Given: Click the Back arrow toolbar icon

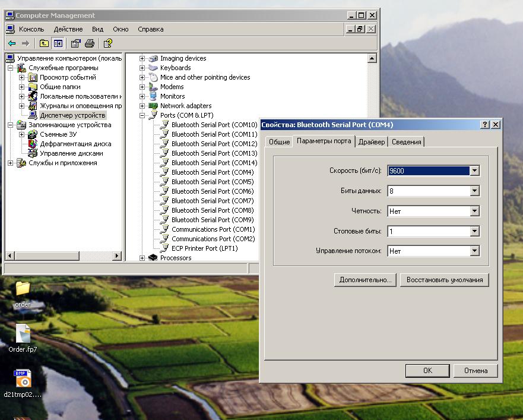Looking at the screenshot, I should [12, 43].
